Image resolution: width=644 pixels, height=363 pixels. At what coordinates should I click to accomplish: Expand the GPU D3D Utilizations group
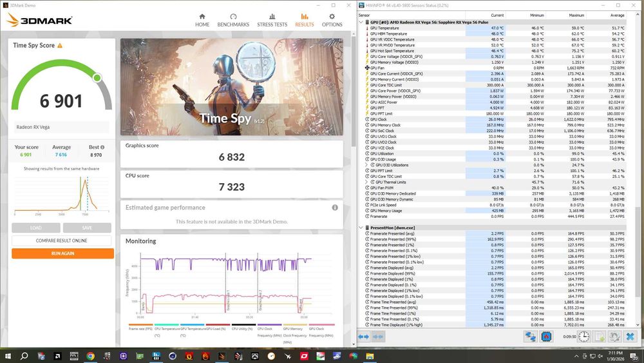366,165
